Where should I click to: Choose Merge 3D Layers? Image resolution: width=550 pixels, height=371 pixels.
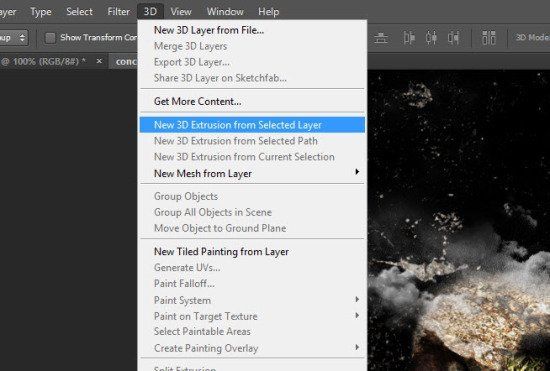point(252,46)
